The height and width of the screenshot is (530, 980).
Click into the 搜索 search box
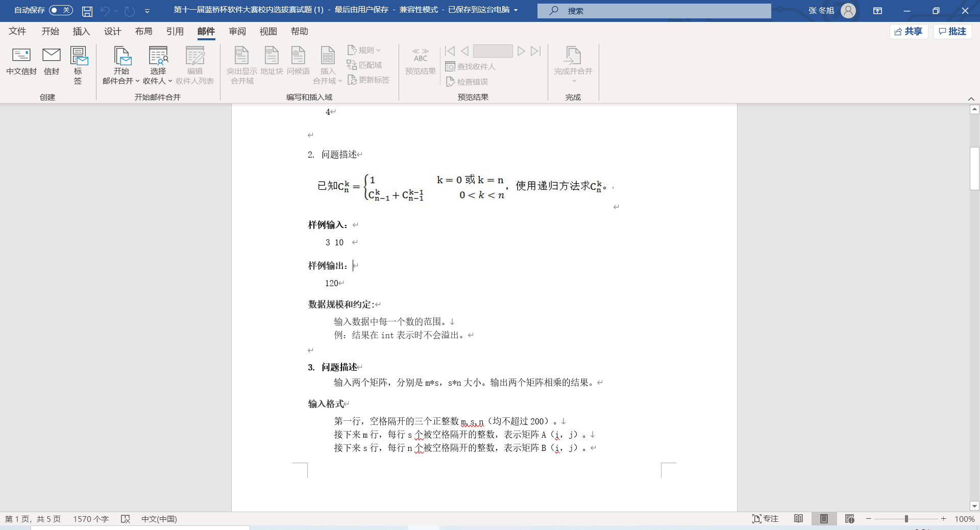click(654, 11)
